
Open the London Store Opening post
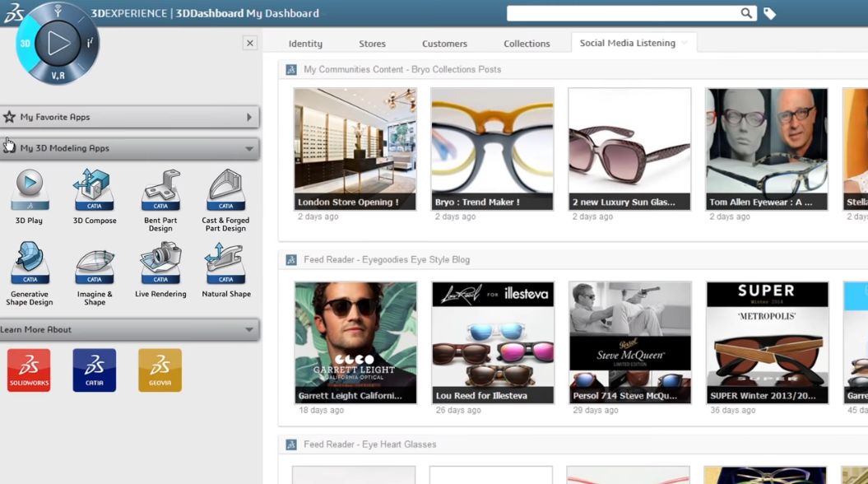[355, 149]
